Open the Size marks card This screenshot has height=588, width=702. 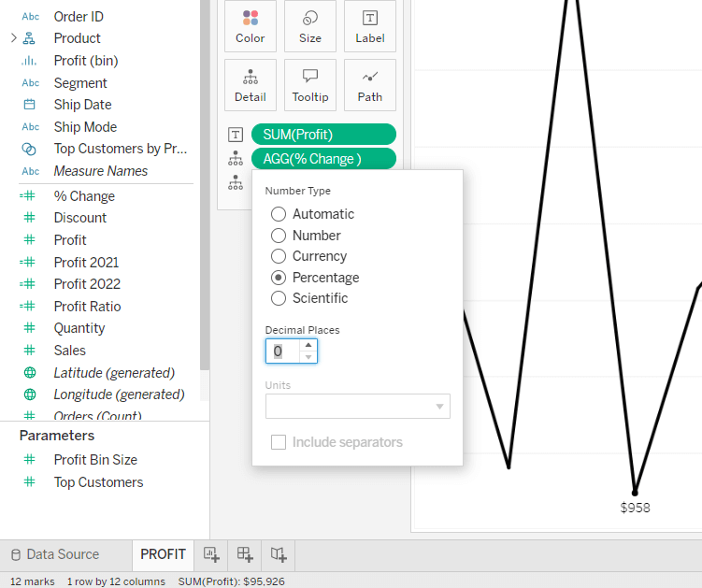click(x=310, y=26)
